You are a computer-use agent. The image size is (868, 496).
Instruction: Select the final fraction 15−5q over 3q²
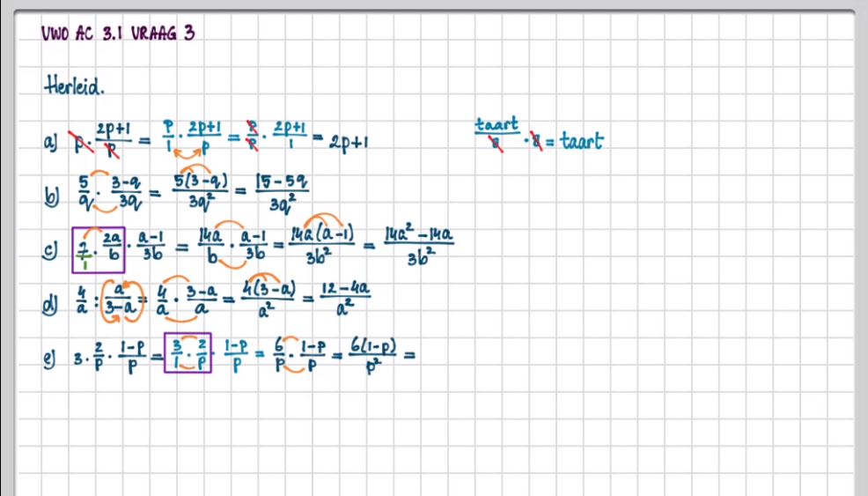click(279, 194)
